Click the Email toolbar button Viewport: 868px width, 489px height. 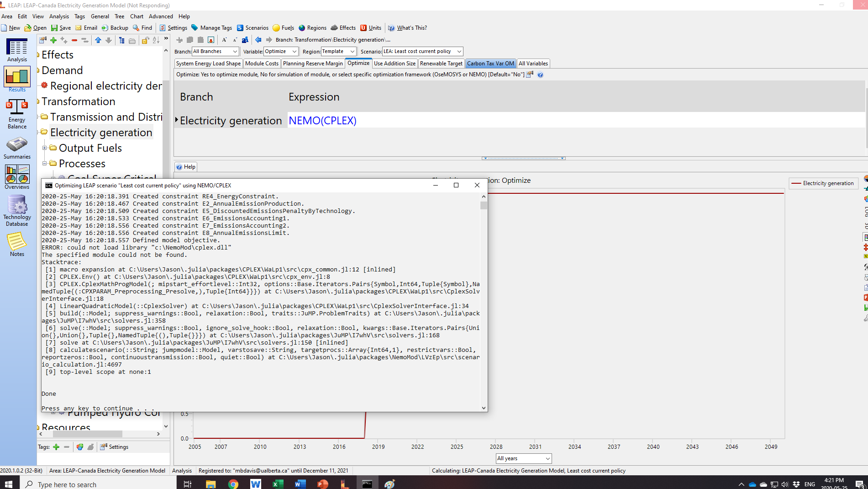[x=86, y=28]
